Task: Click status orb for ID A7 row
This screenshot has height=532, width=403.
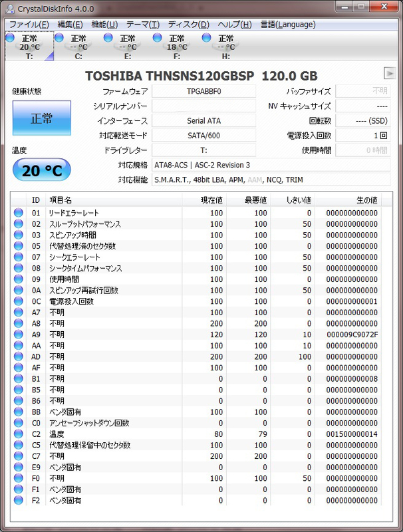Action: [x=19, y=312]
